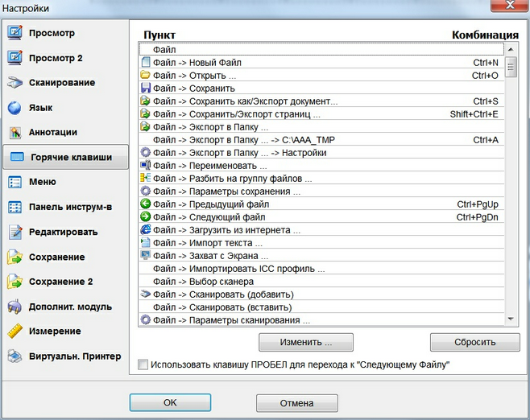Click the hotkey list scrollbar thumb

pyautogui.click(x=511, y=67)
